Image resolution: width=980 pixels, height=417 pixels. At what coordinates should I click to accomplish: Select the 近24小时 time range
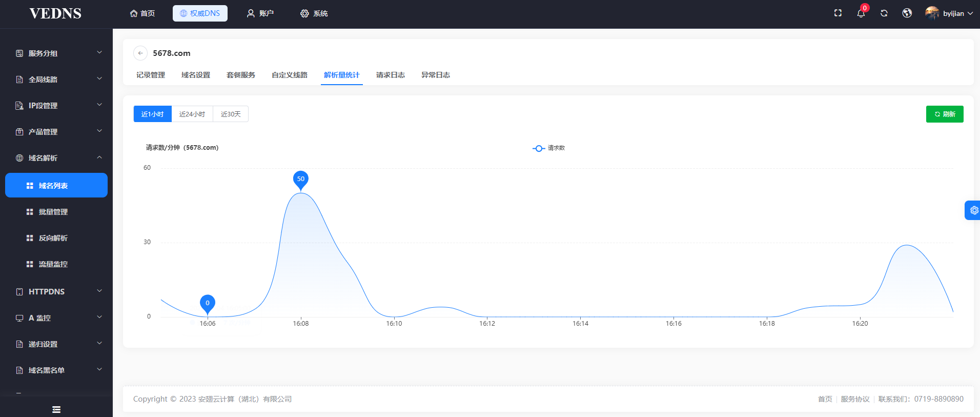(192, 114)
